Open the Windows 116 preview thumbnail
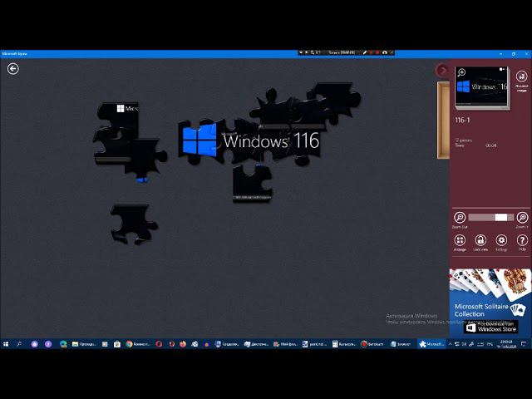The width and height of the screenshot is (532, 399). point(482,86)
